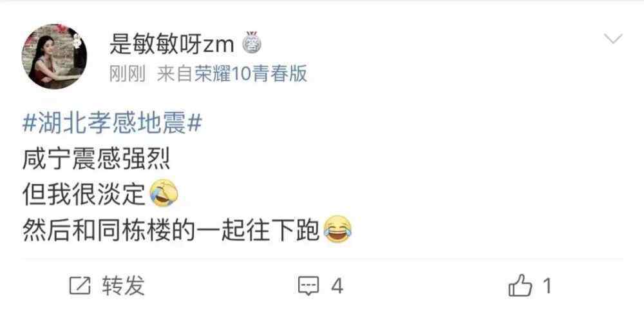Click the comment count 4

coord(337,286)
